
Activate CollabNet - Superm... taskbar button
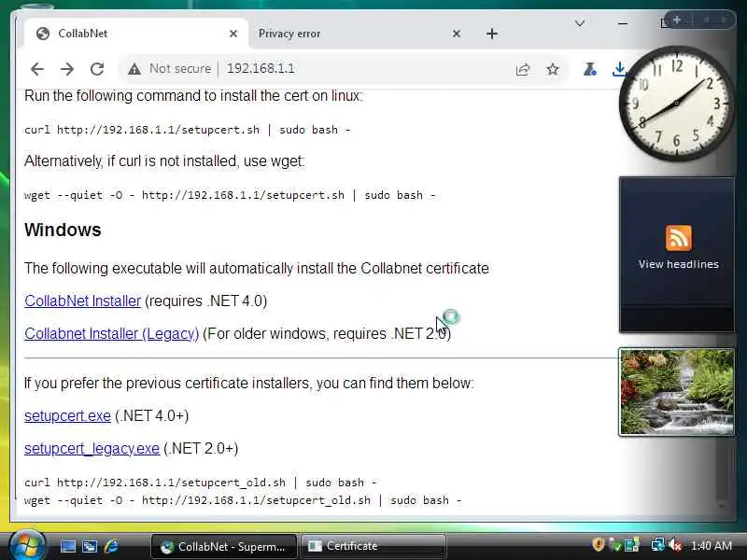[223, 546]
